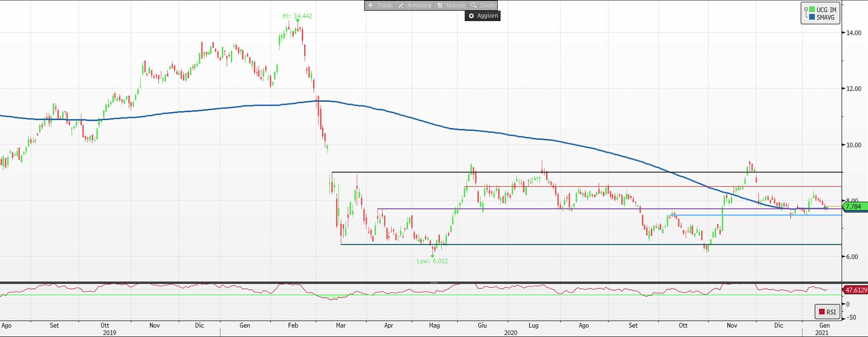
Task: Toggle the Aggiorn update option
Action: tap(483, 16)
